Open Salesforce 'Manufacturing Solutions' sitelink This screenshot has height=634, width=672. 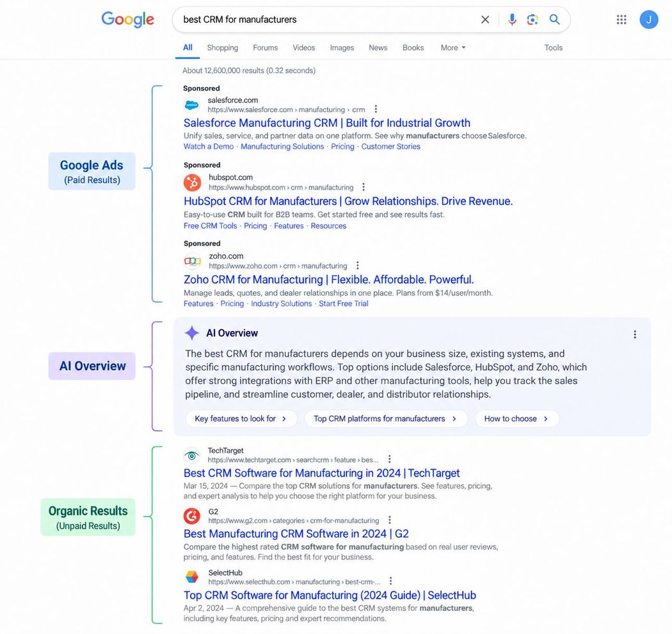click(x=282, y=147)
